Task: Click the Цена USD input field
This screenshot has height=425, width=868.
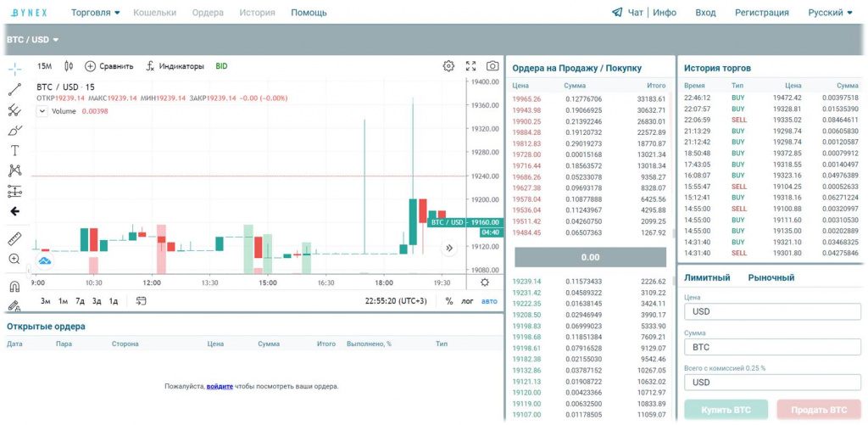Action: pos(771,311)
